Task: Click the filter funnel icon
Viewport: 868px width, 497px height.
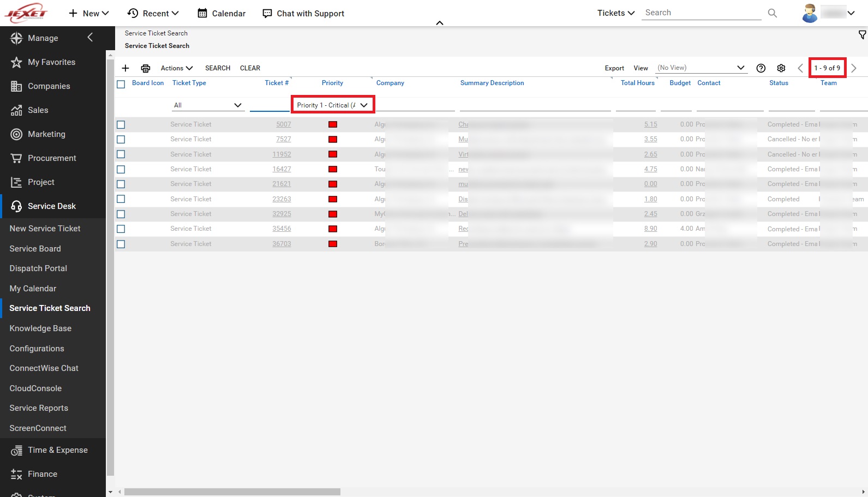Action: pos(862,35)
